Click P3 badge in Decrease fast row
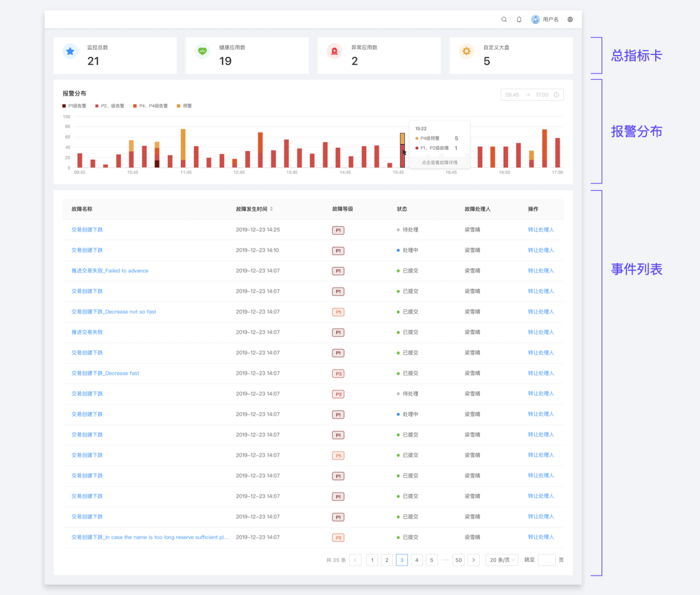Image resolution: width=700 pixels, height=595 pixels. [338, 374]
